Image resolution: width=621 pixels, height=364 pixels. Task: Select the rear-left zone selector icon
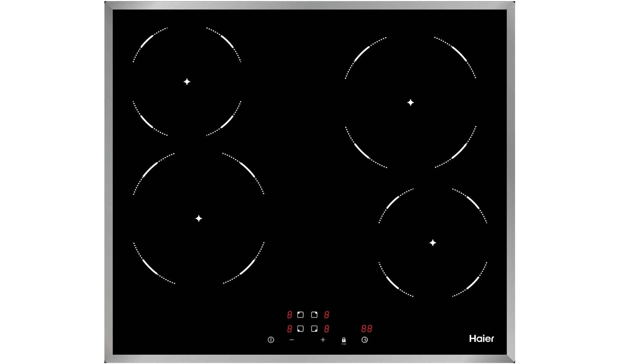coord(301,315)
